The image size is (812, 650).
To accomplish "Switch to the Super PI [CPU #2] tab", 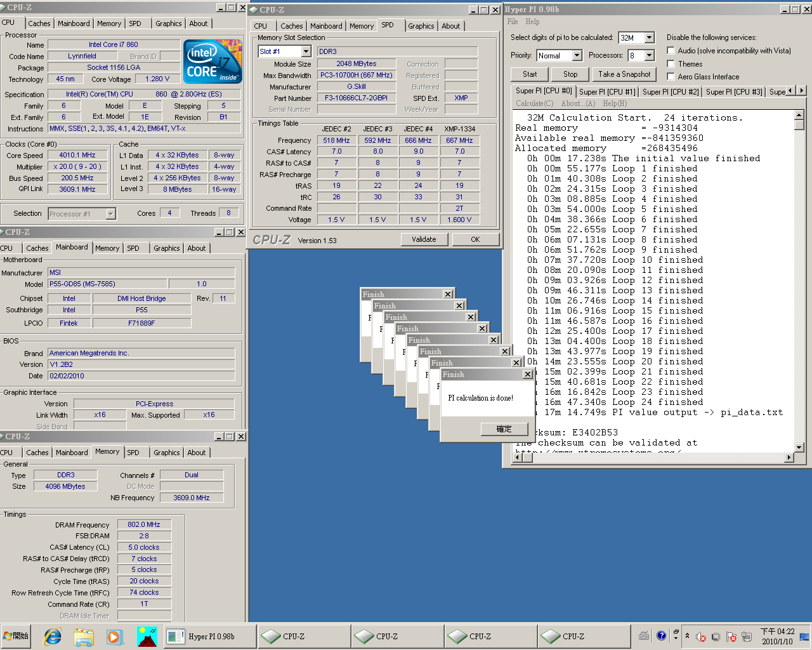I will (x=671, y=92).
